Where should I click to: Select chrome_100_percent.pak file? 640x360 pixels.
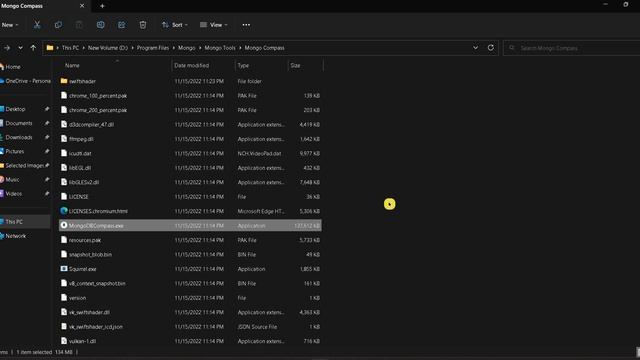pos(190,96)
